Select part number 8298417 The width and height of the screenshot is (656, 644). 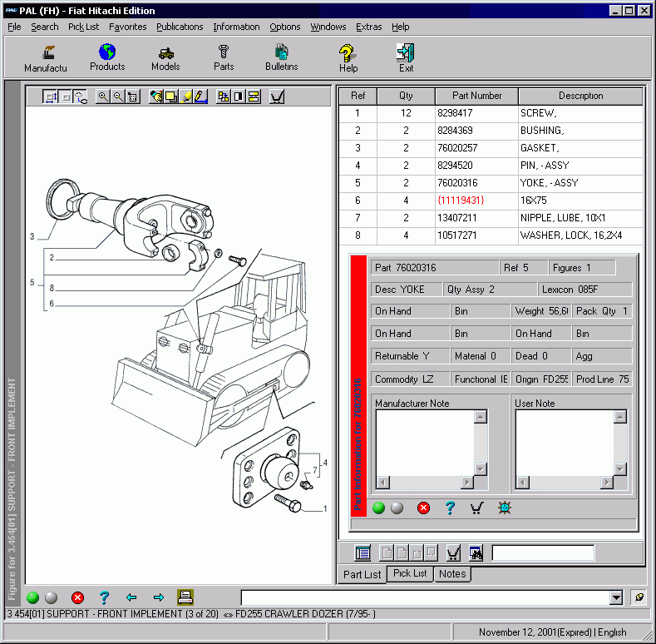[x=455, y=113]
